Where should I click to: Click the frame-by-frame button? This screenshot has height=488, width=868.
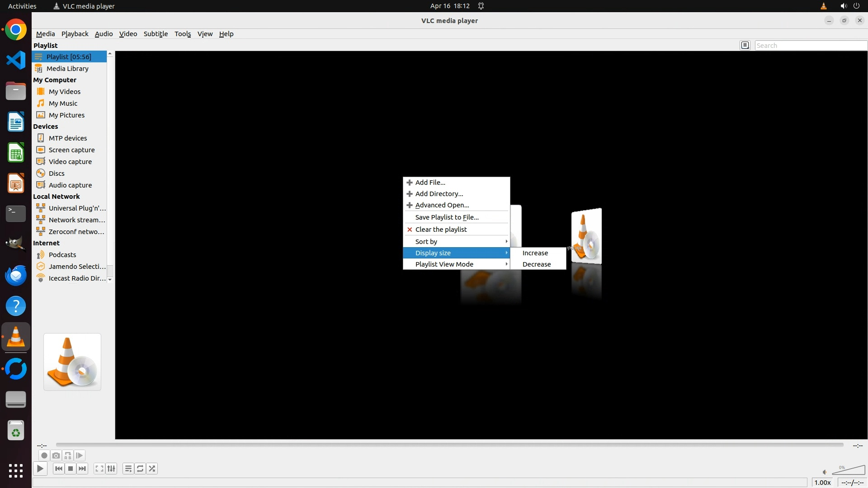(x=79, y=455)
